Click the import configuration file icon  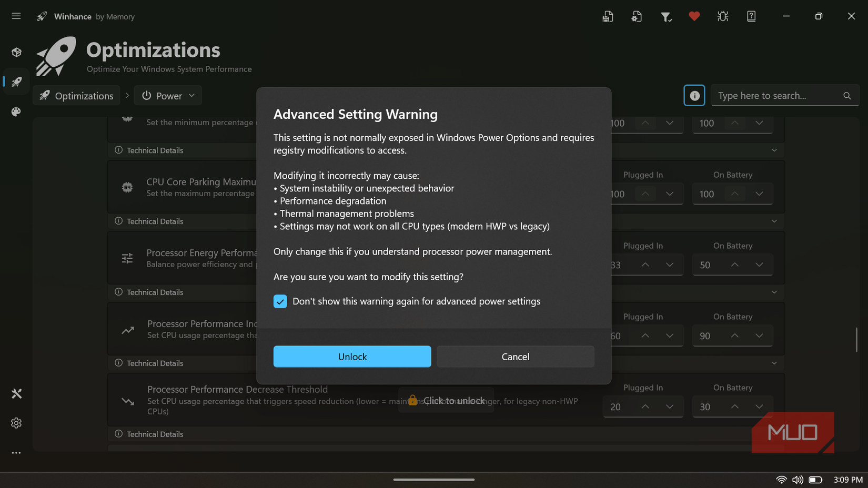pyautogui.click(x=637, y=16)
